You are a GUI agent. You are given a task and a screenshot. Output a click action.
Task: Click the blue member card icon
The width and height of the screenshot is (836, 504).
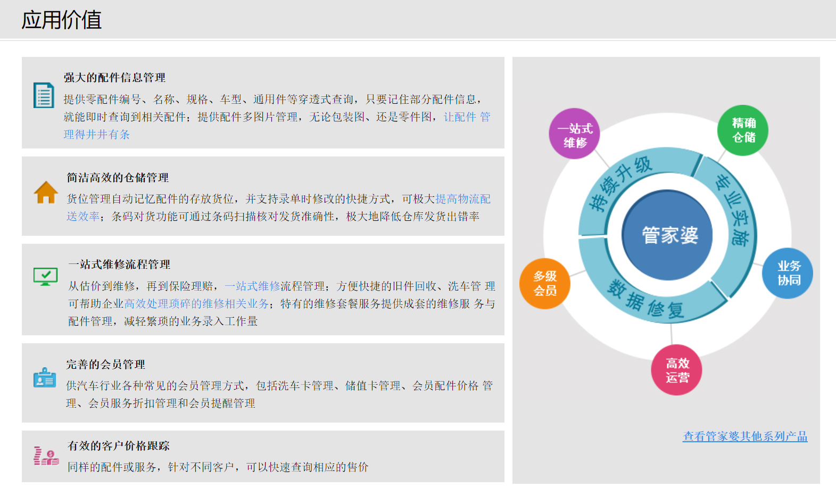[x=45, y=377]
